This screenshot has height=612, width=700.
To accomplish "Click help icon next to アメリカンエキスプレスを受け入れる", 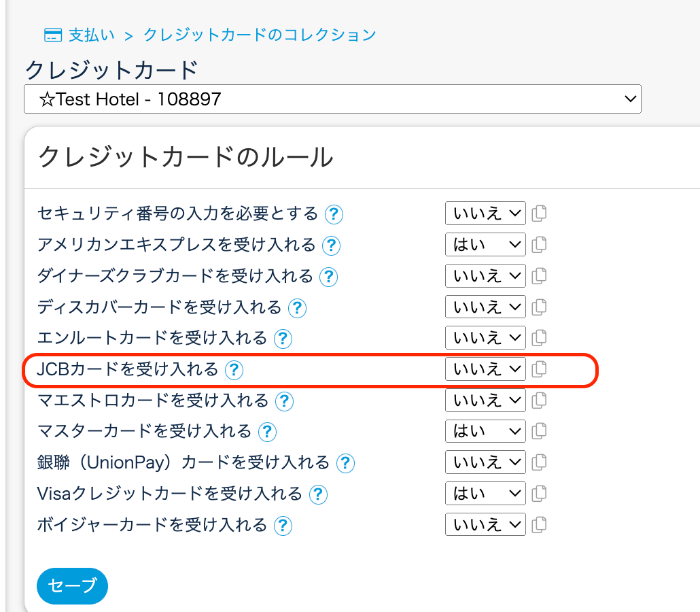I will point(331,245).
